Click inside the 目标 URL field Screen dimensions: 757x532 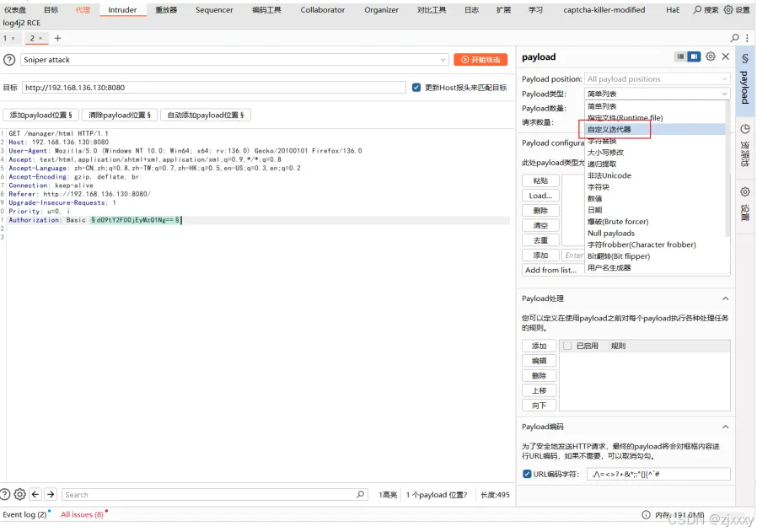(211, 87)
